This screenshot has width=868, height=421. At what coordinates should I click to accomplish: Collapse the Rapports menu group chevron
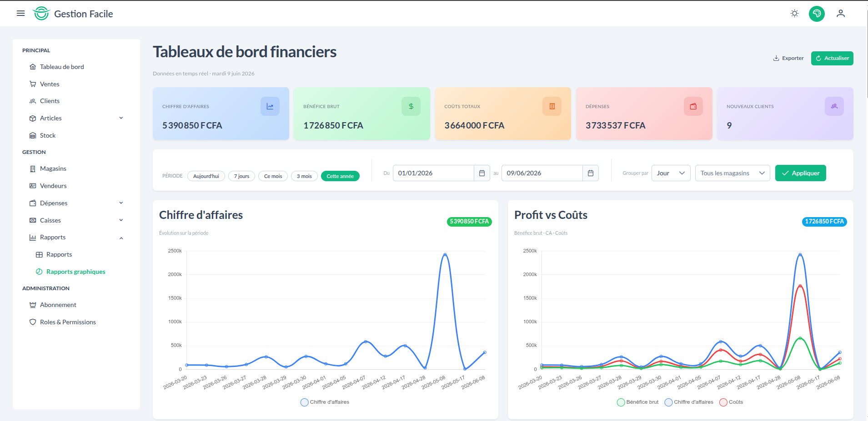121,238
